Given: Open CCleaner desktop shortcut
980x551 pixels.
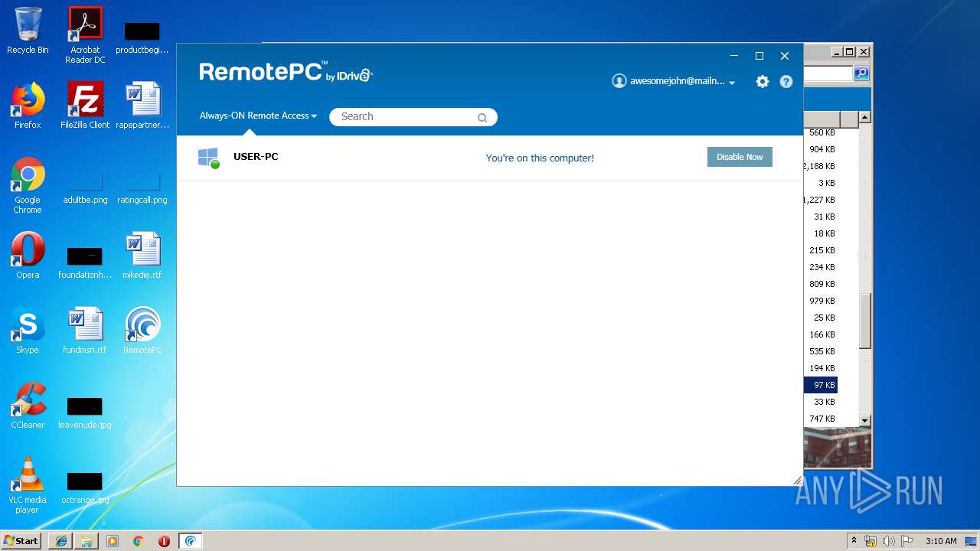Looking at the screenshot, I should pyautogui.click(x=28, y=406).
